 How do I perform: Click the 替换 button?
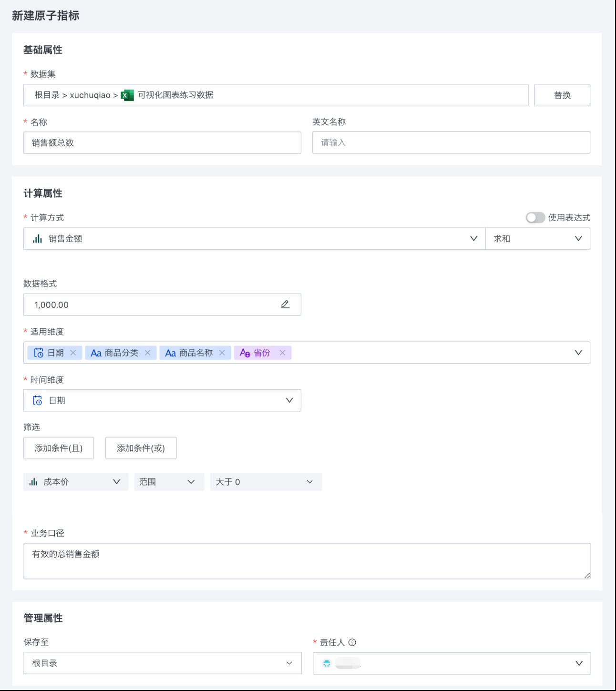point(562,95)
